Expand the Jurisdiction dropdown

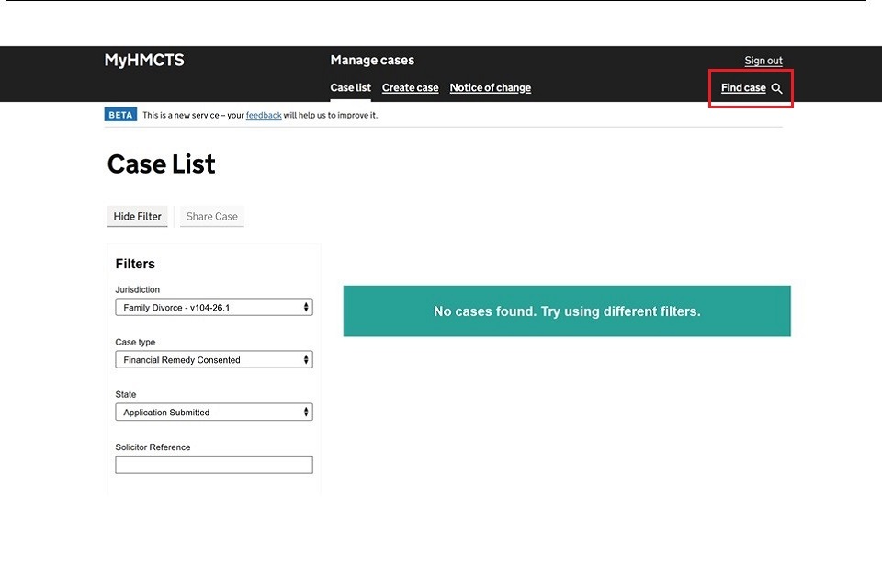214,308
